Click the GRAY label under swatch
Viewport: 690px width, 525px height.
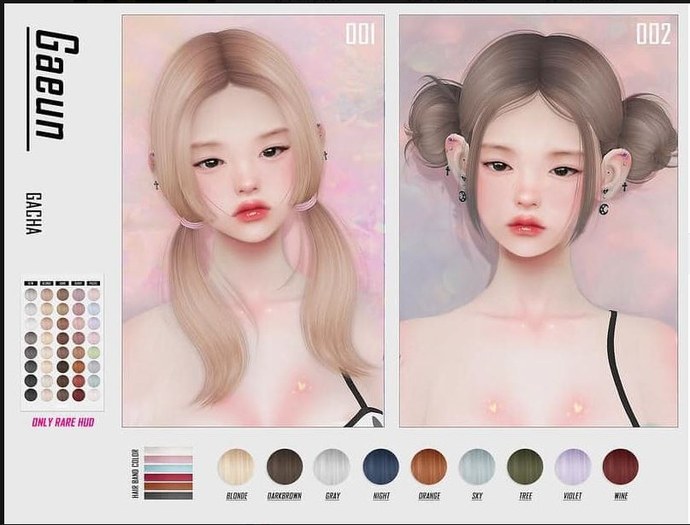point(333,496)
